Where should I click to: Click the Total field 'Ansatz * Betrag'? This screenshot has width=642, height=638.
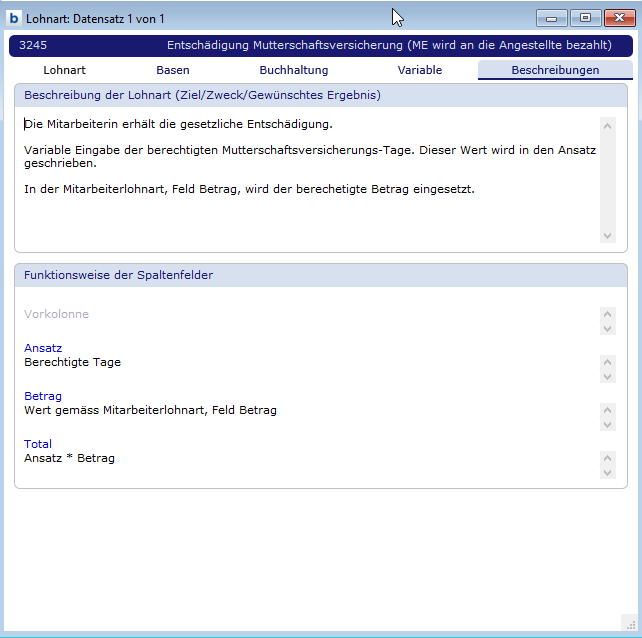[69, 458]
